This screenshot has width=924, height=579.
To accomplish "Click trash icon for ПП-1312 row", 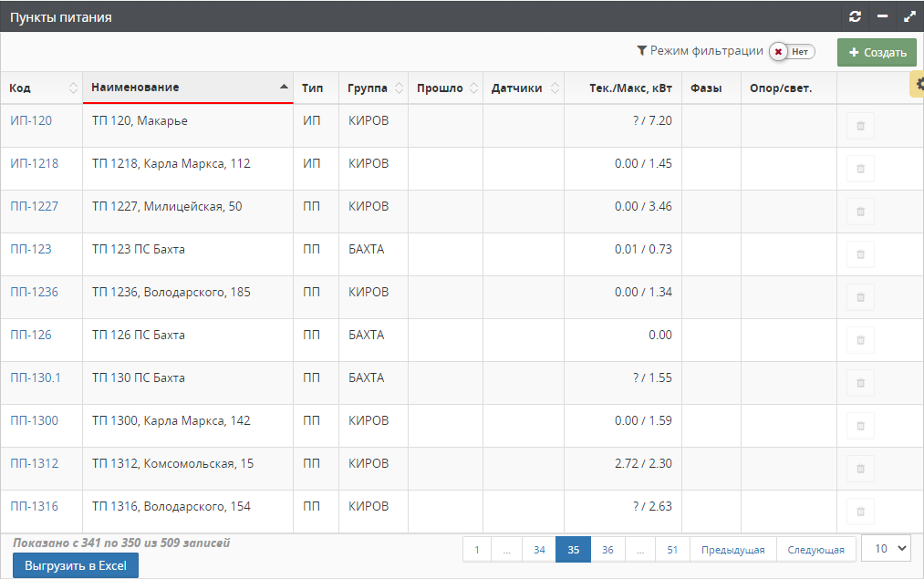I will [x=859, y=469].
